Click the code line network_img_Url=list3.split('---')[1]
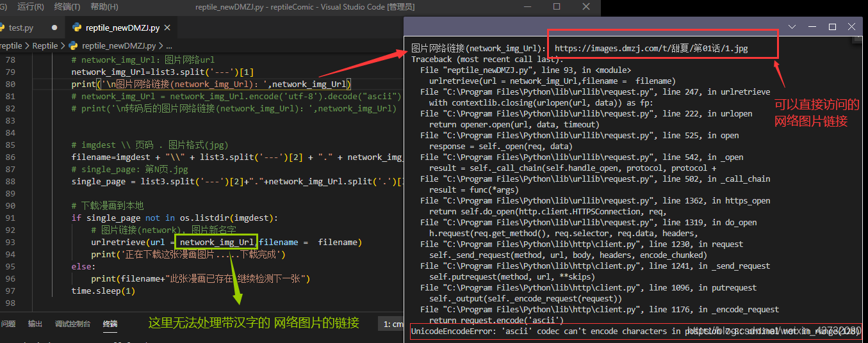 coord(163,72)
